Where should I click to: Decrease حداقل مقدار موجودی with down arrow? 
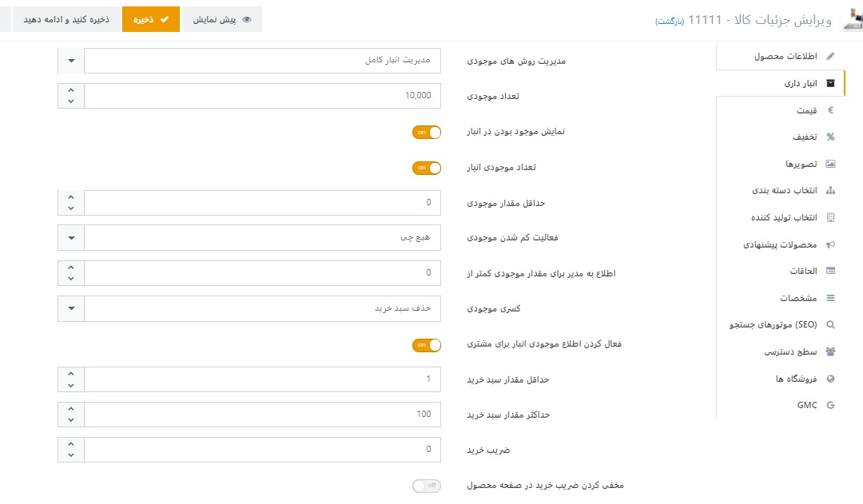click(x=70, y=208)
